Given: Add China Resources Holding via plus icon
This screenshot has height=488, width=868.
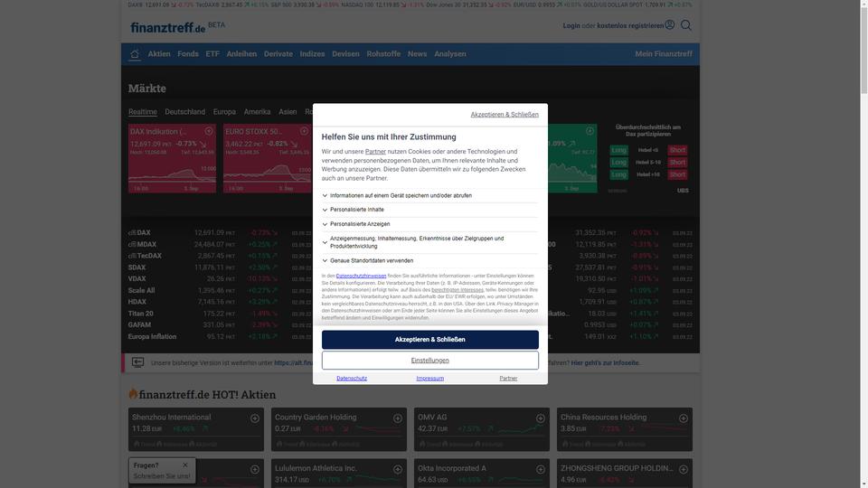Looking at the screenshot, I should pos(684,418).
